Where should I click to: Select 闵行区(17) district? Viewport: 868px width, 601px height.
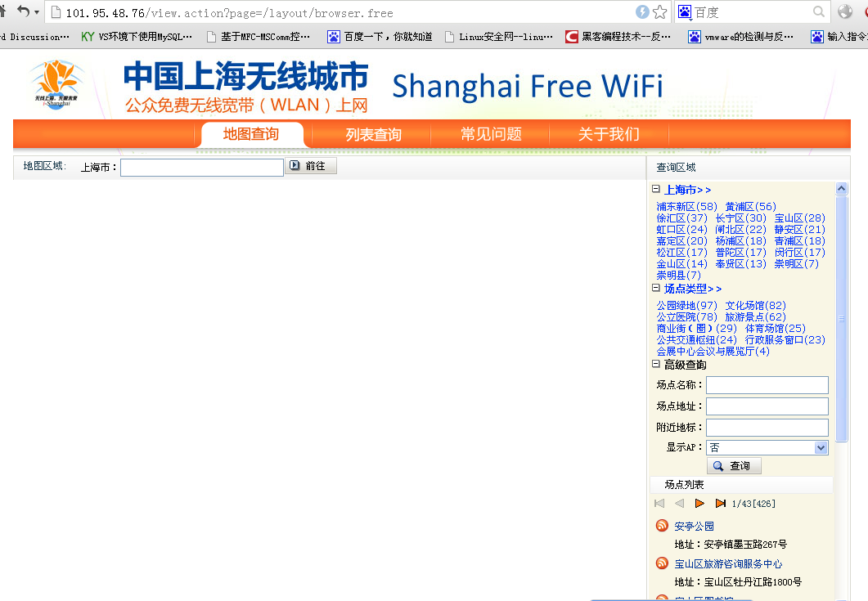[x=800, y=253]
